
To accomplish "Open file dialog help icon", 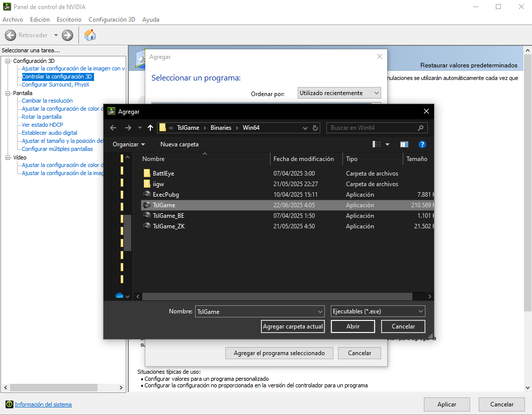I will [422, 144].
